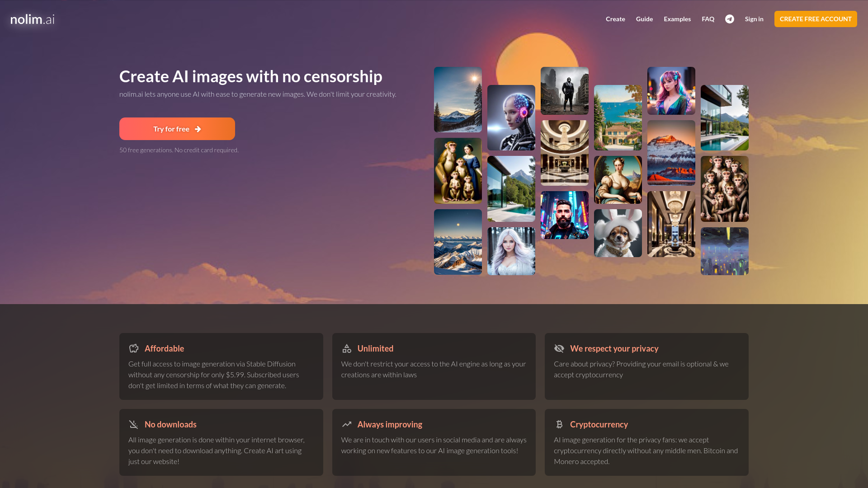The height and width of the screenshot is (488, 868).
Task: Click CREATE FREE ACCOUNT
Action: 816,19
